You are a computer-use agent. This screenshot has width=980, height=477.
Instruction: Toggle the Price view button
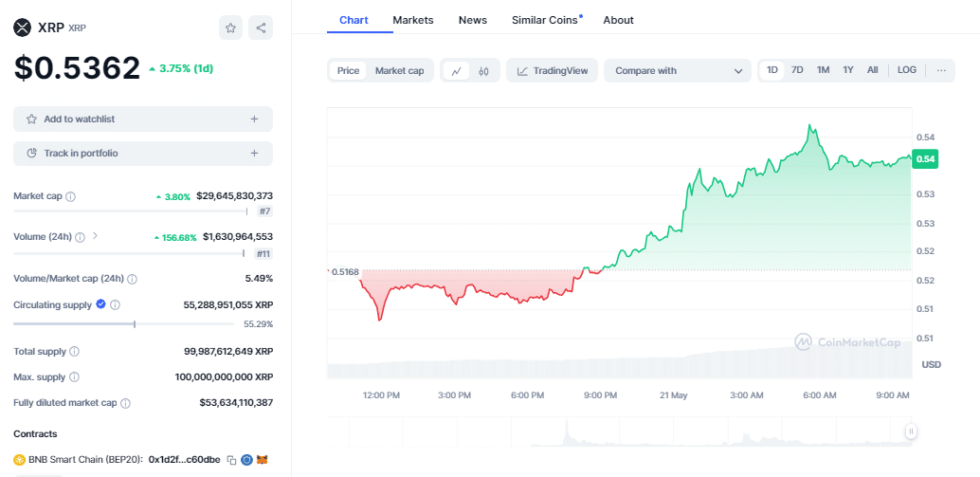click(x=348, y=70)
